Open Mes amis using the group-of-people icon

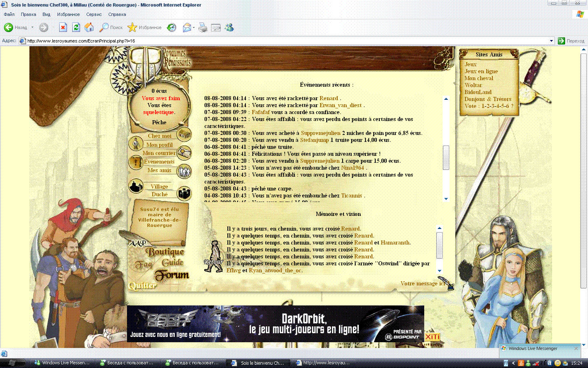click(184, 171)
